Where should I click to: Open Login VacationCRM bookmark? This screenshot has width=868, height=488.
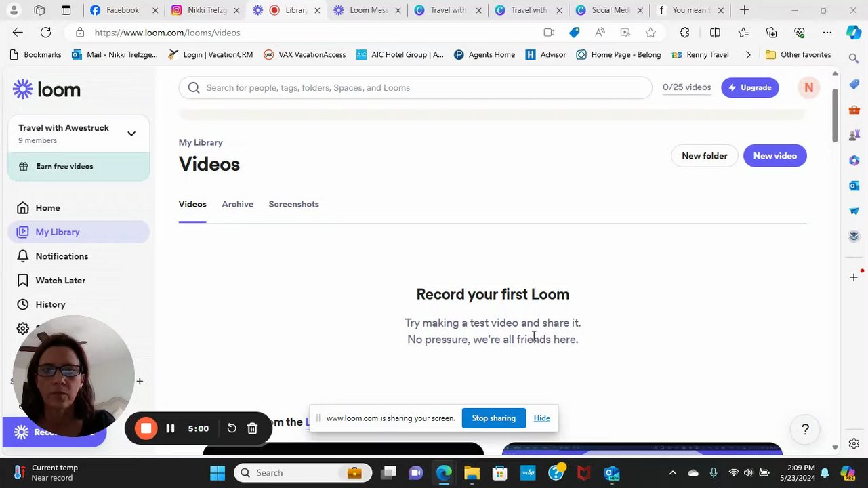(211, 55)
